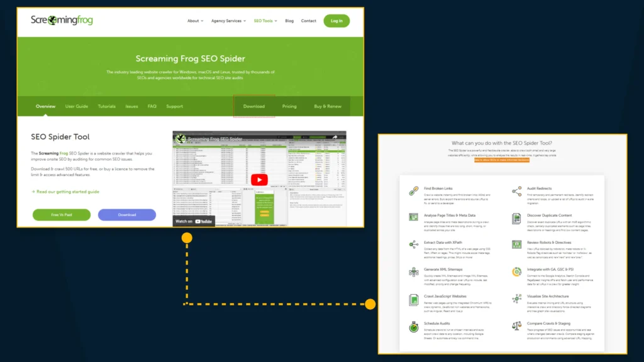Switch to the User Guide tab
The image size is (644, 362).
coord(77,106)
